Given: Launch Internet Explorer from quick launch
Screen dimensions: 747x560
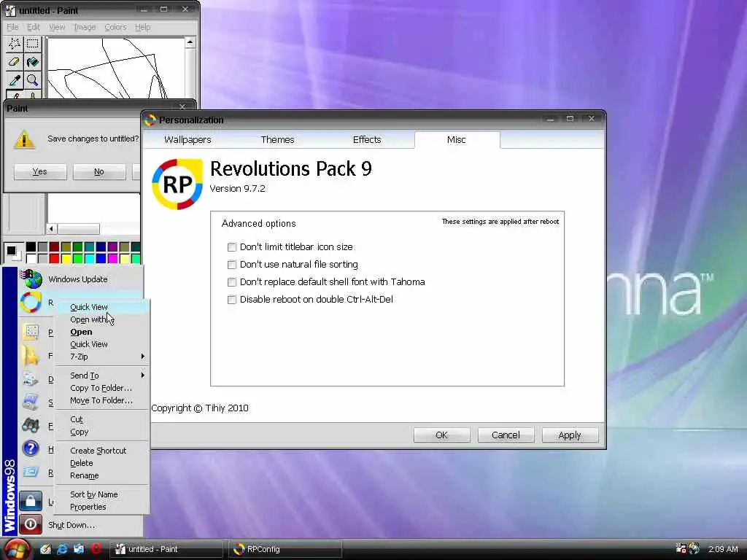Looking at the screenshot, I should (62, 549).
